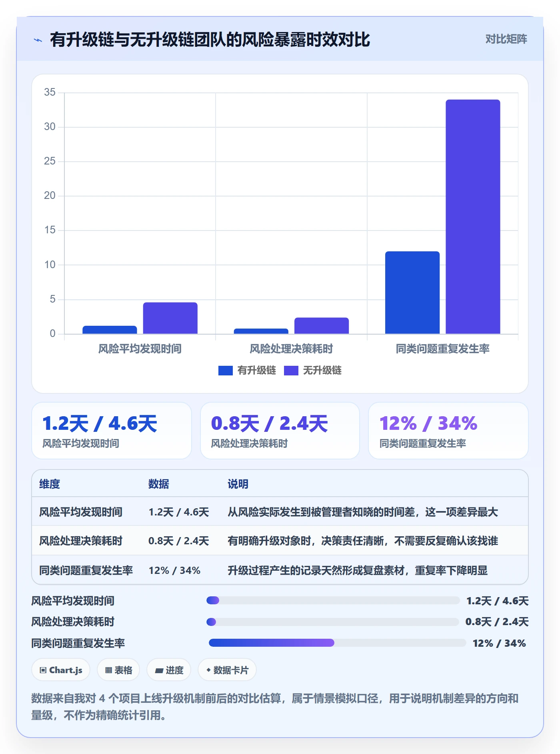
Task: Click the chart x-axis label 同类问题重复发生率
Action: coord(442,349)
